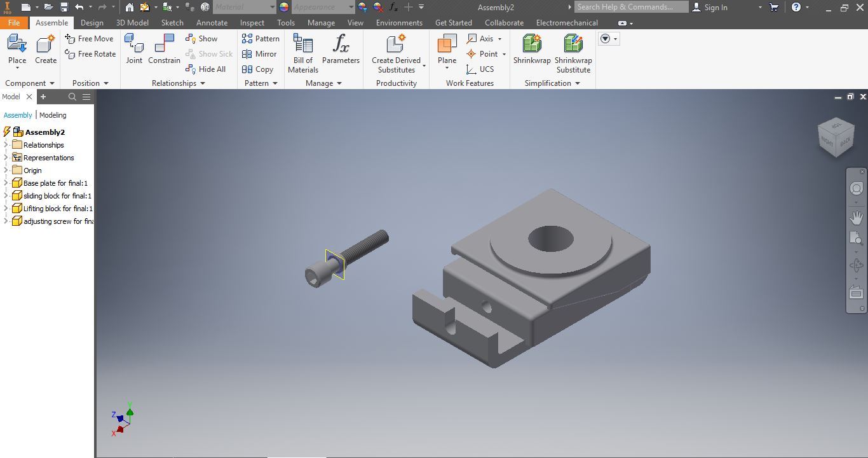Create a new file from quick access toolbar

[x=25, y=7]
